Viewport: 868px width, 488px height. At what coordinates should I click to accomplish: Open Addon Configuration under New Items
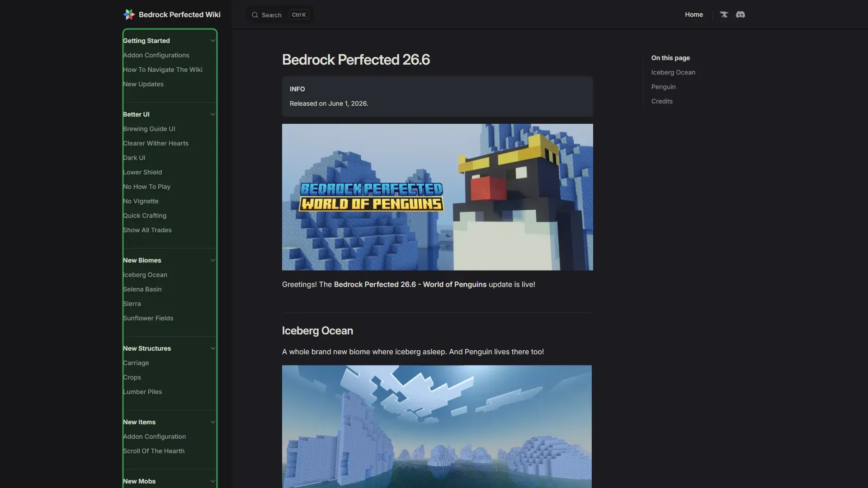coord(155,436)
